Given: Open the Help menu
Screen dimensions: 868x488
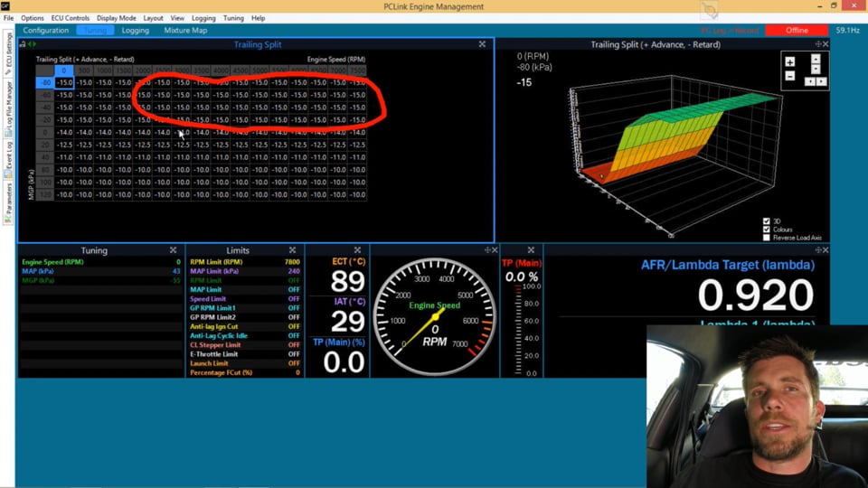Looking at the screenshot, I should [x=258, y=18].
